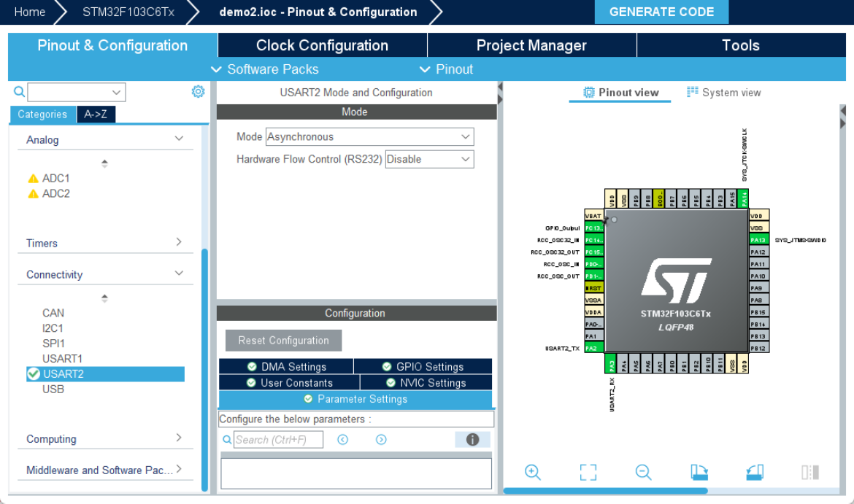The width and height of the screenshot is (854, 504).
Task: Open the USART2 Mode dropdown
Action: click(x=370, y=136)
